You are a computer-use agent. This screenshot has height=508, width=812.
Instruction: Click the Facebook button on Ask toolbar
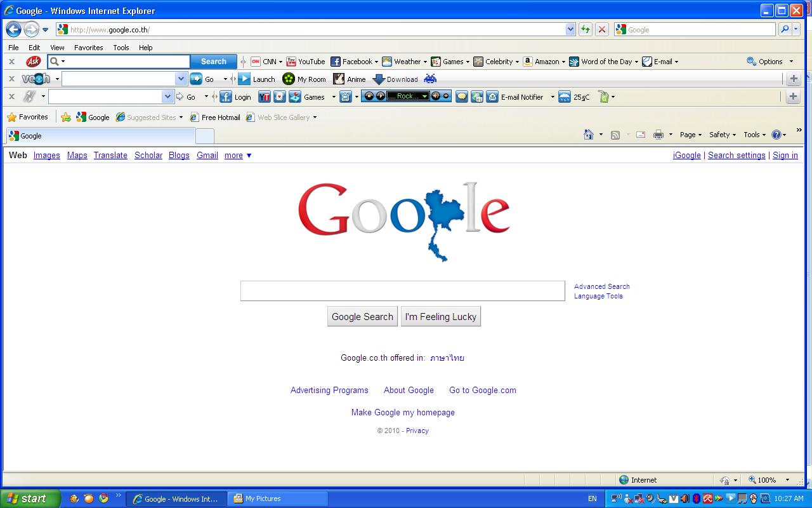click(x=354, y=62)
